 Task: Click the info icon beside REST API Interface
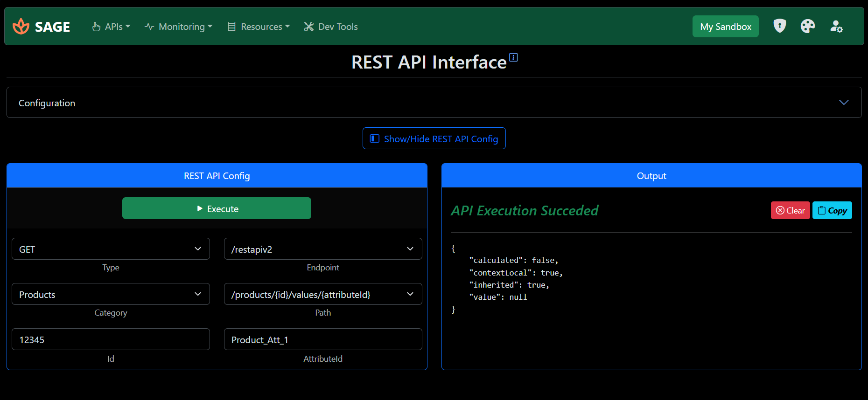click(513, 57)
